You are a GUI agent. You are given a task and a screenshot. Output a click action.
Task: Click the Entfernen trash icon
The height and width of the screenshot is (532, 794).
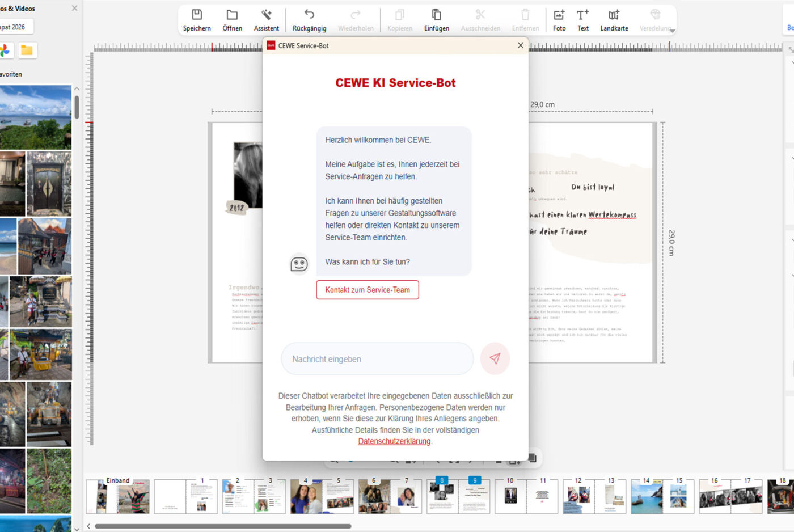point(525,15)
